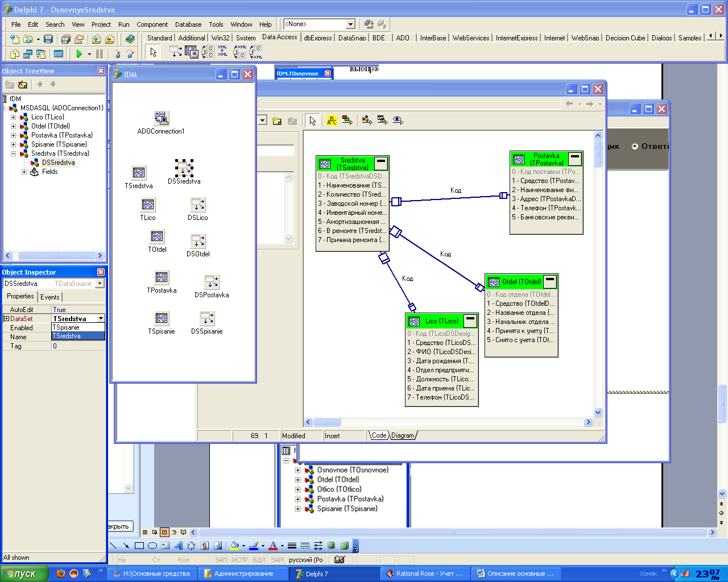
Task: Select DSSpisanie component on fDM form
Action: tap(207, 318)
